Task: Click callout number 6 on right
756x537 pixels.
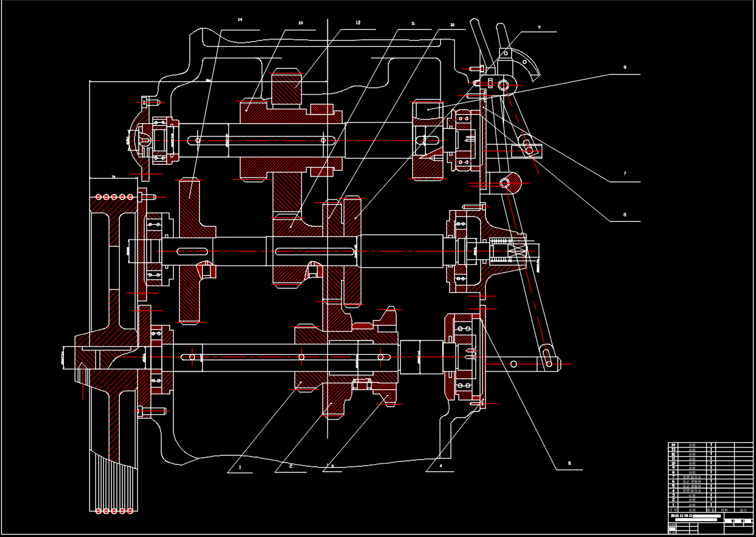Action: 624,214
